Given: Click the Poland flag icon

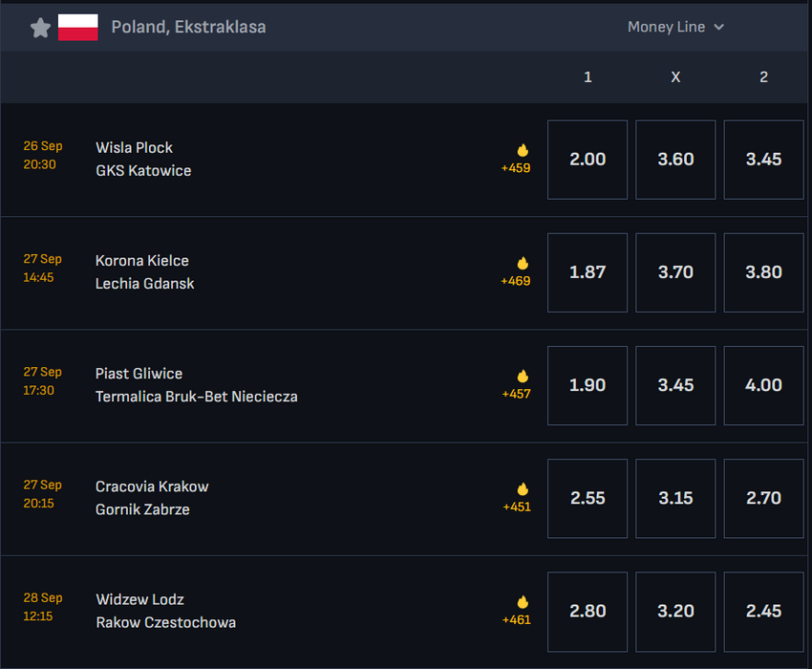Looking at the screenshot, I should (x=78, y=28).
